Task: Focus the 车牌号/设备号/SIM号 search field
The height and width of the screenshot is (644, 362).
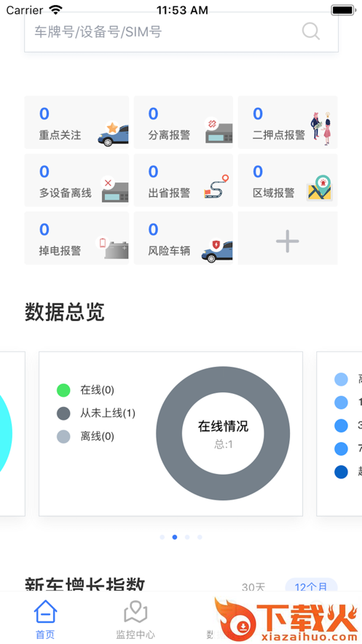Action: pyautogui.click(x=181, y=32)
